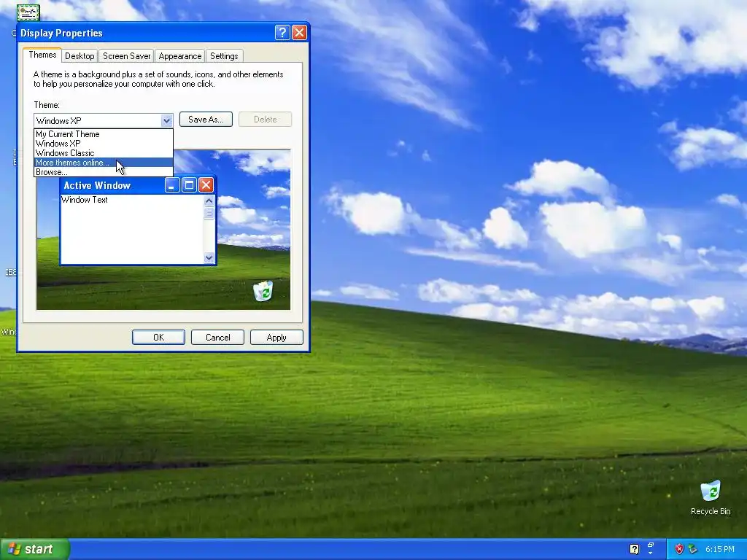The width and height of the screenshot is (747, 560).
Task: Switch to the Desktop tab
Action: [80, 56]
